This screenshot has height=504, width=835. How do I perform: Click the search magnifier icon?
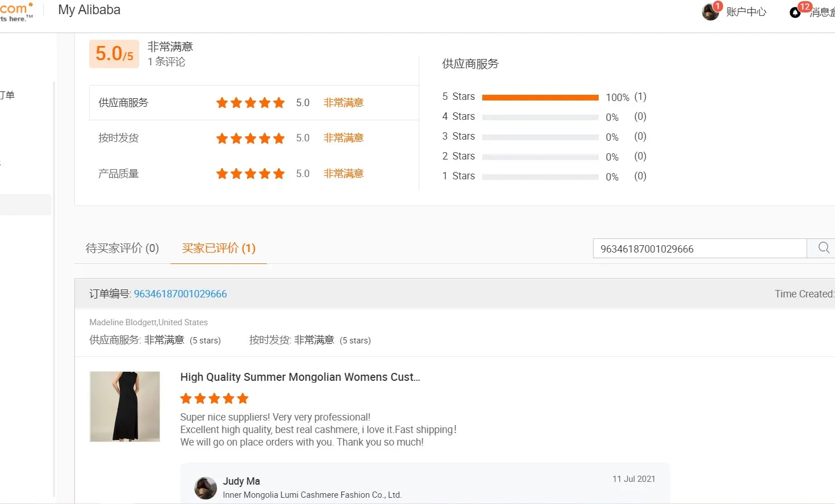point(824,248)
